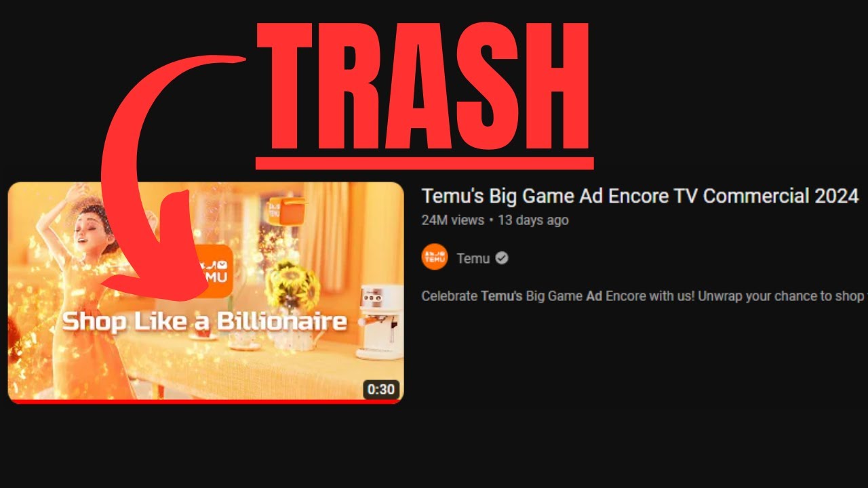Open video titled Temu's Big Game Ad Encore
The width and height of the screenshot is (868, 488).
coord(640,196)
